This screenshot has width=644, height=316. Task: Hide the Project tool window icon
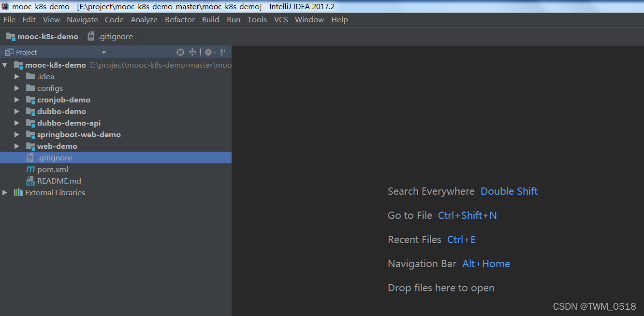pyautogui.click(x=224, y=52)
